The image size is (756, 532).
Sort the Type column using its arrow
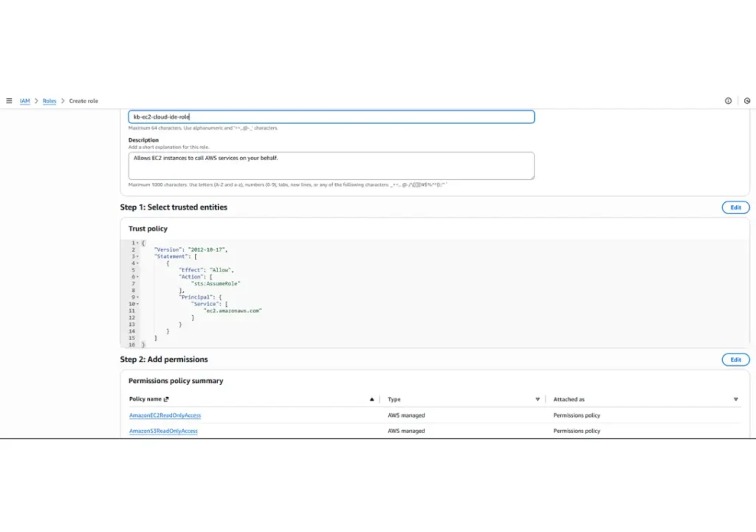[537, 399]
